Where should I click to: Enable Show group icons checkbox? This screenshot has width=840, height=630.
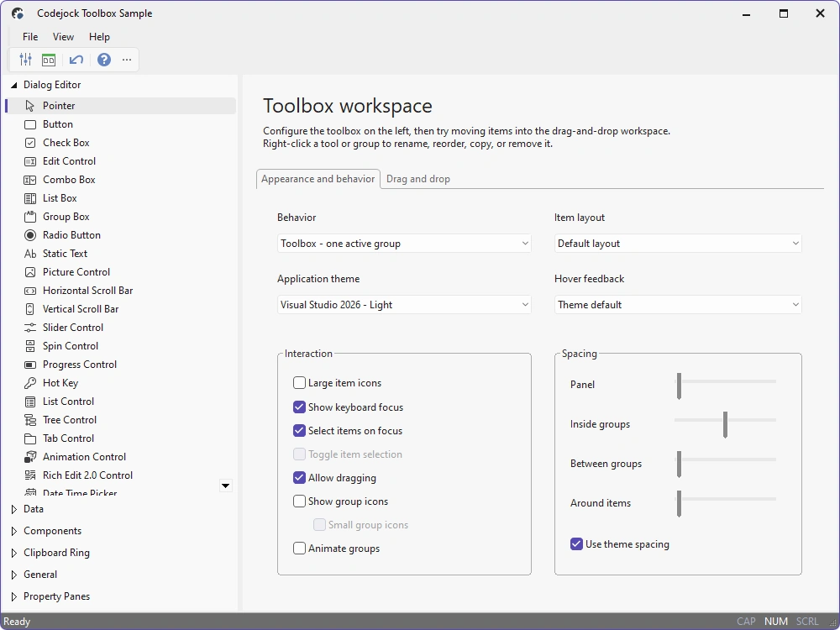(299, 501)
